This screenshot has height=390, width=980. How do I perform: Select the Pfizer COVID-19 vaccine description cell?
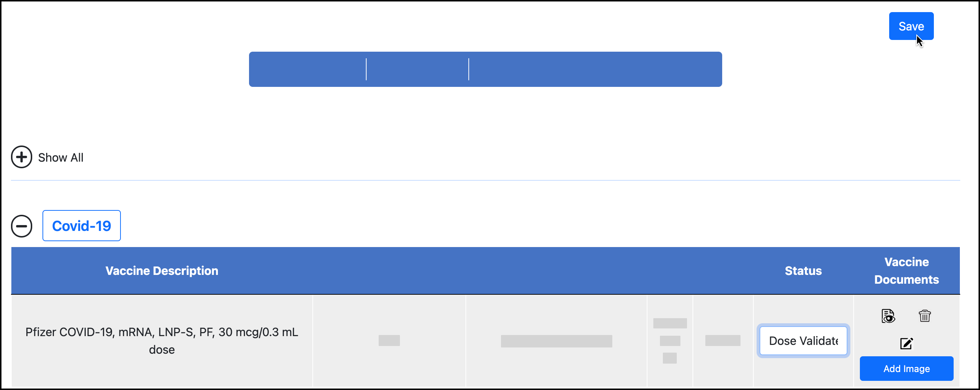[x=162, y=341]
